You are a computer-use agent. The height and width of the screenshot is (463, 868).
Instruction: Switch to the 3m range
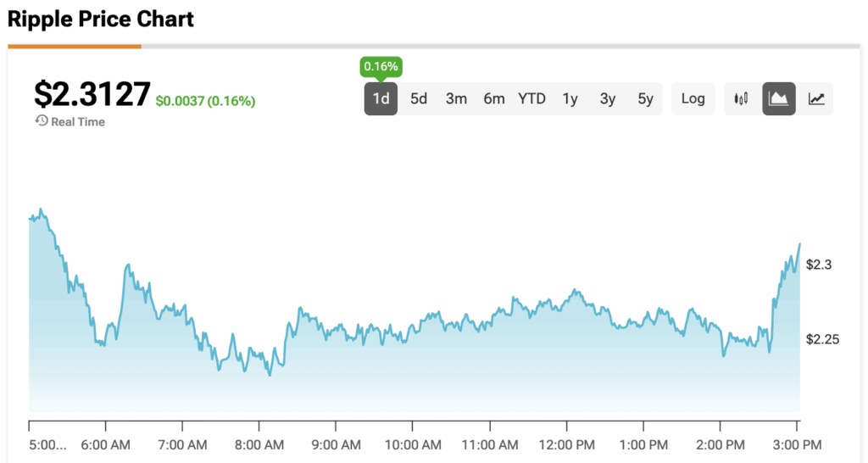pyautogui.click(x=456, y=98)
